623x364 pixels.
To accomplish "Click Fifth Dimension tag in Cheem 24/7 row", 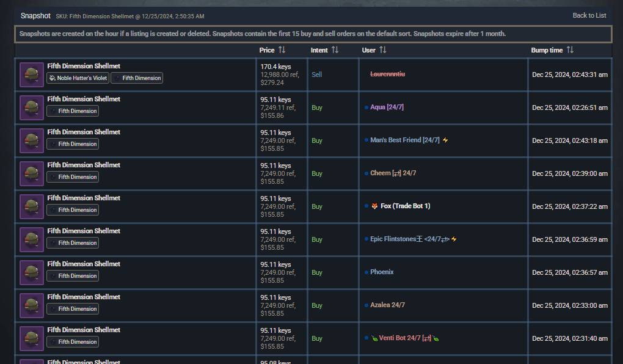I will [x=73, y=177].
